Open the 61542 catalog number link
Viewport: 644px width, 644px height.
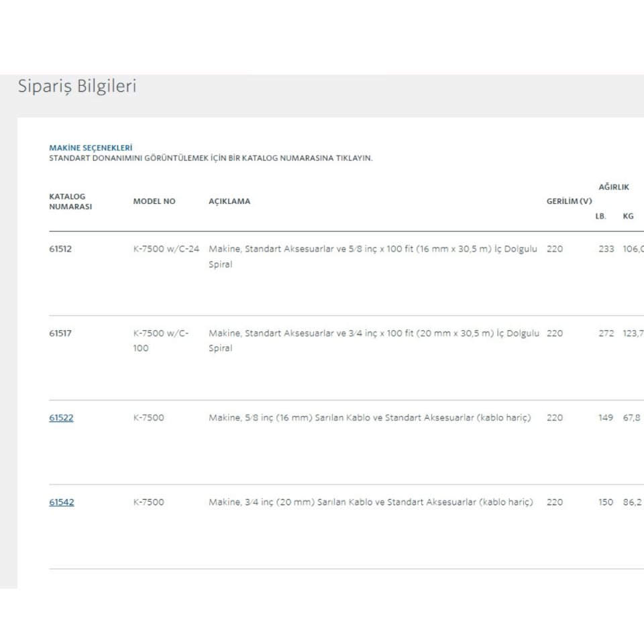pos(61,502)
